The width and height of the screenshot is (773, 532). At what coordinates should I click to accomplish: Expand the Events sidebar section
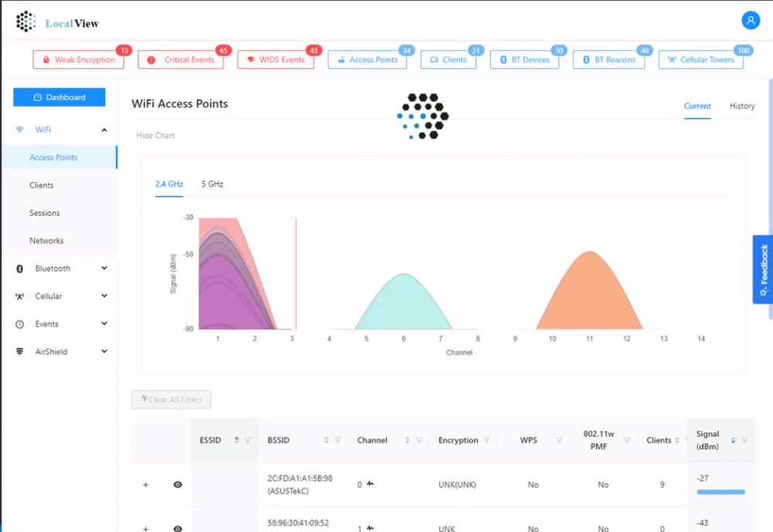pos(104,323)
